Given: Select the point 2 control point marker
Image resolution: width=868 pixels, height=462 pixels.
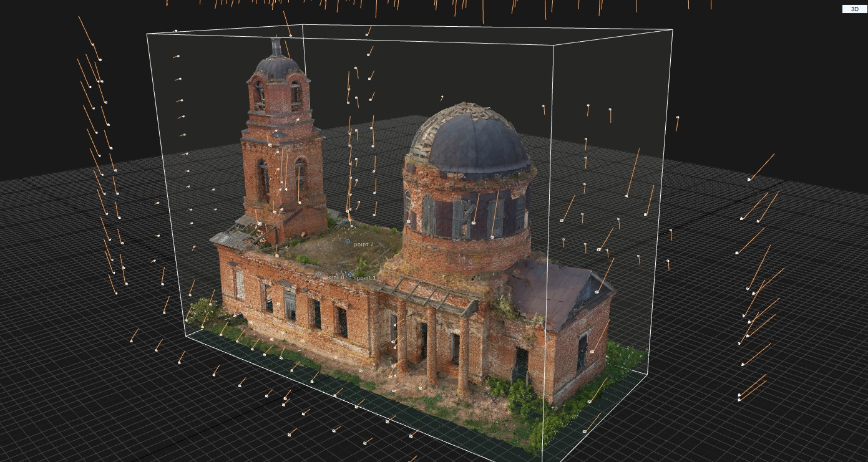Looking at the screenshot, I should 348,241.
